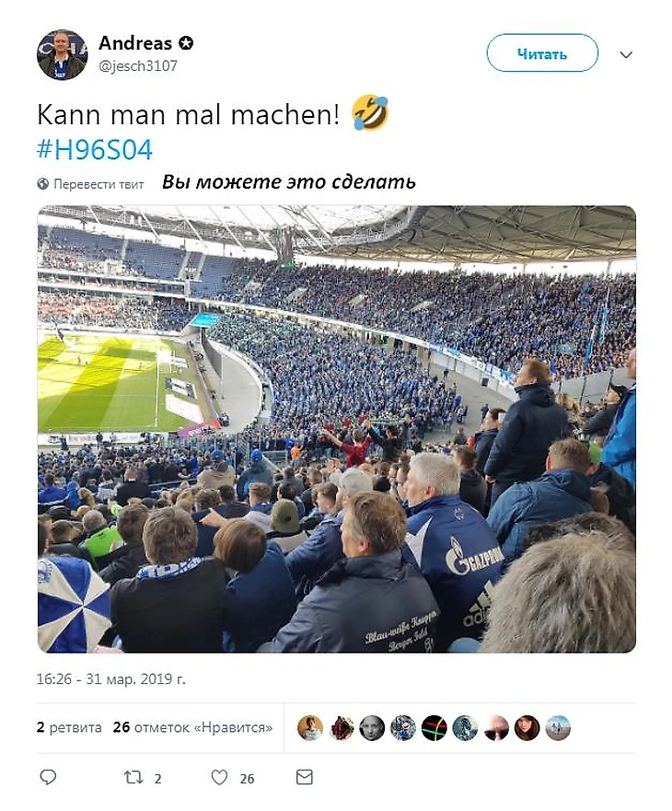Click the rainbow-striped black liker avatar

click(434, 728)
